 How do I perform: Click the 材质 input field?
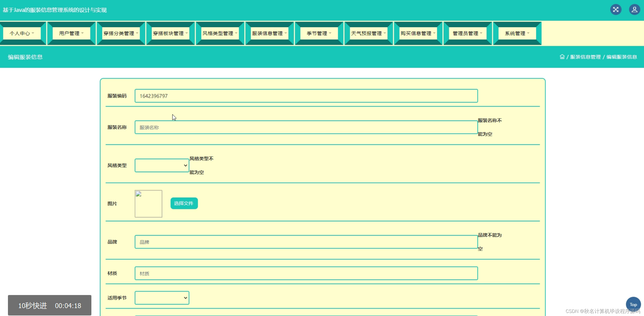(x=306, y=274)
